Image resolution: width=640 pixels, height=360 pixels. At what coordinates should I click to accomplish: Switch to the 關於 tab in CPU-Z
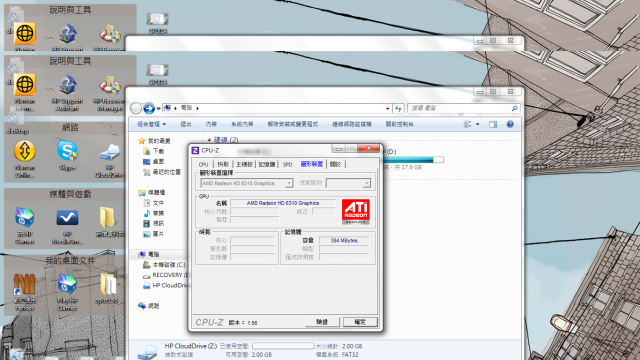coord(335,164)
